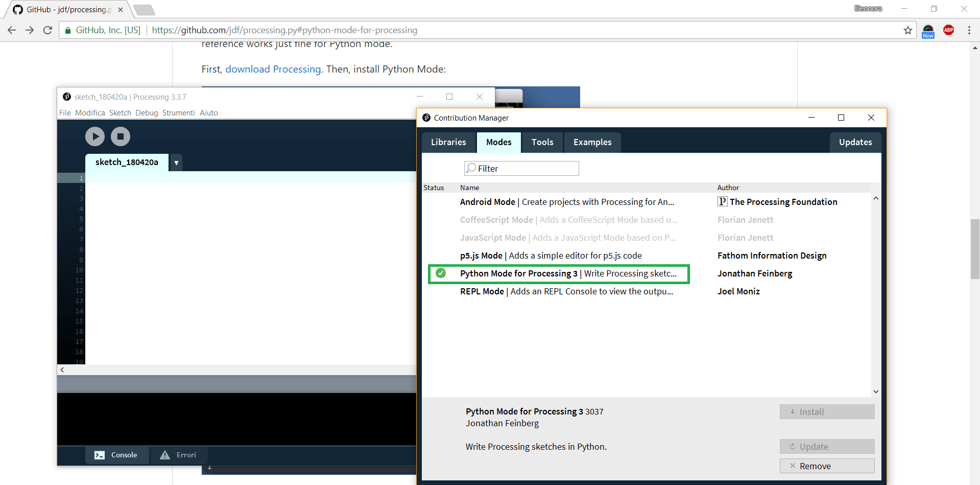Bookmark the page with the star icon
This screenshot has height=485, width=980.
(907, 30)
